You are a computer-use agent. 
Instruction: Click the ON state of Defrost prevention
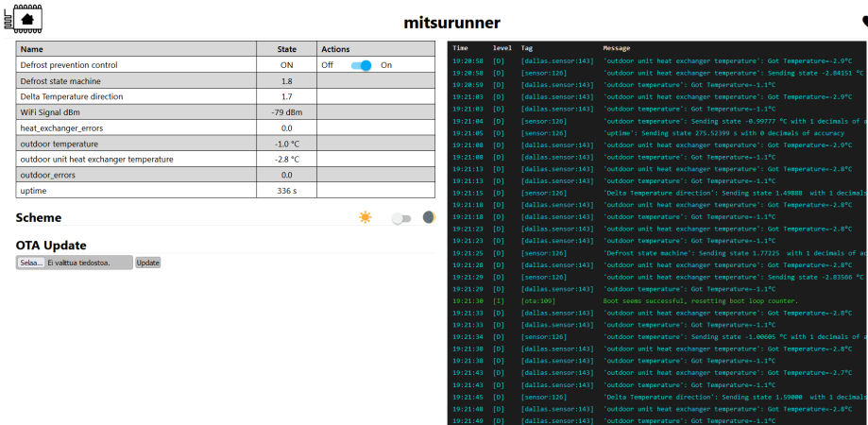click(x=287, y=65)
